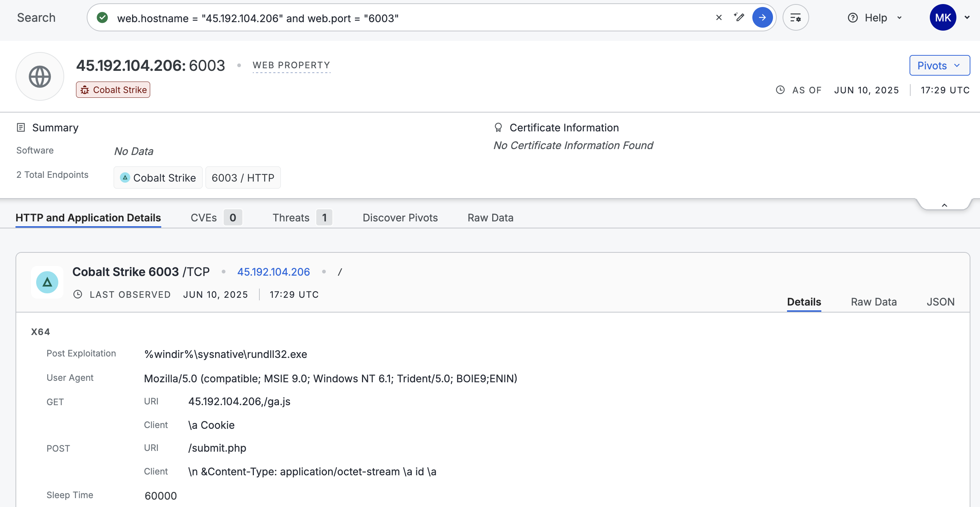980x507 pixels.
Task: Open the Threats tab
Action: (302, 218)
